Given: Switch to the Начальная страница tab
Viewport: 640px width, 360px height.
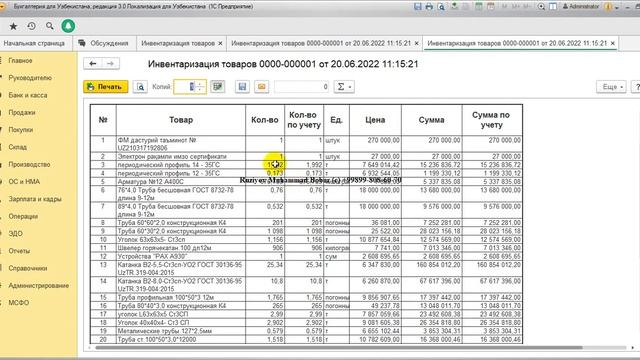Looking at the screenshot, I should coord(34,43).
